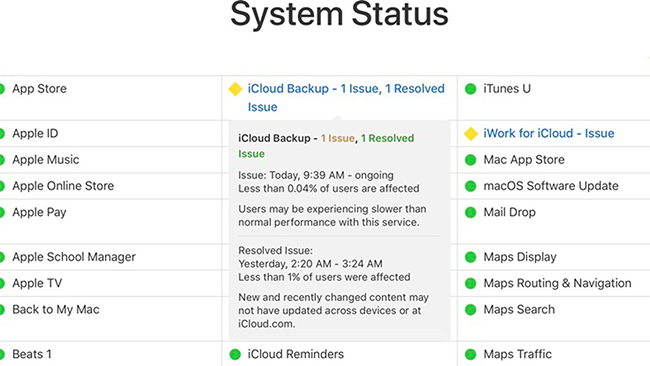Open the iWork for iCloud issue link
Image resolution: width=650 pixels, height=366 pixels.
point(548,133)
